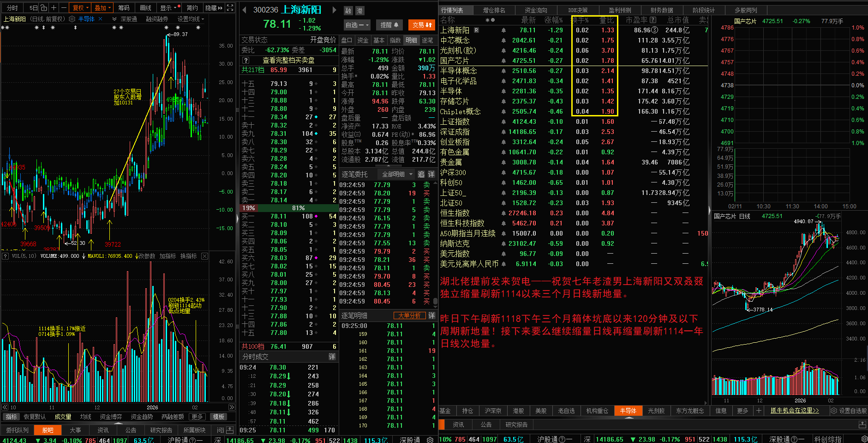Zoom in chart with plus icon
Image resolution: width=868 pixels, height=443 pixels.
point(54,7)
